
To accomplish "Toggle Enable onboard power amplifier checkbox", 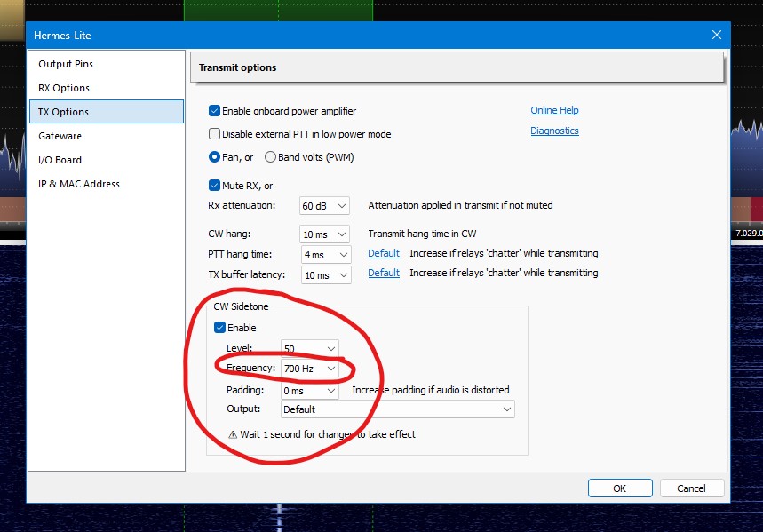I will (214, 111).
